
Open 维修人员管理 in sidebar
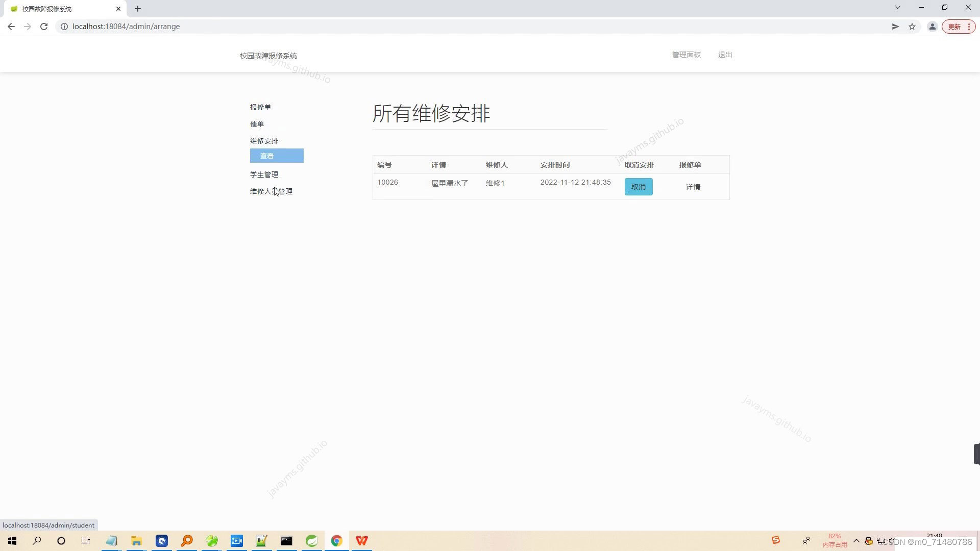(x=271, y=191)
